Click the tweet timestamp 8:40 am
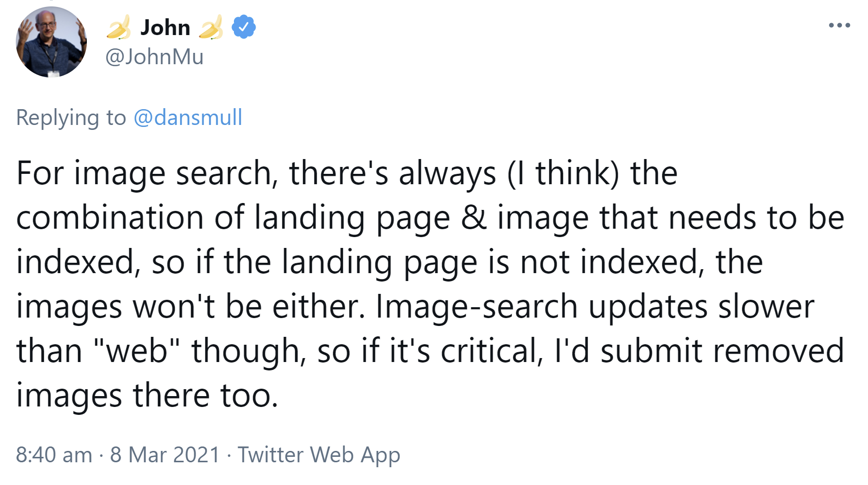Screen dimensions: 868x485 click(x=53, y=454)
